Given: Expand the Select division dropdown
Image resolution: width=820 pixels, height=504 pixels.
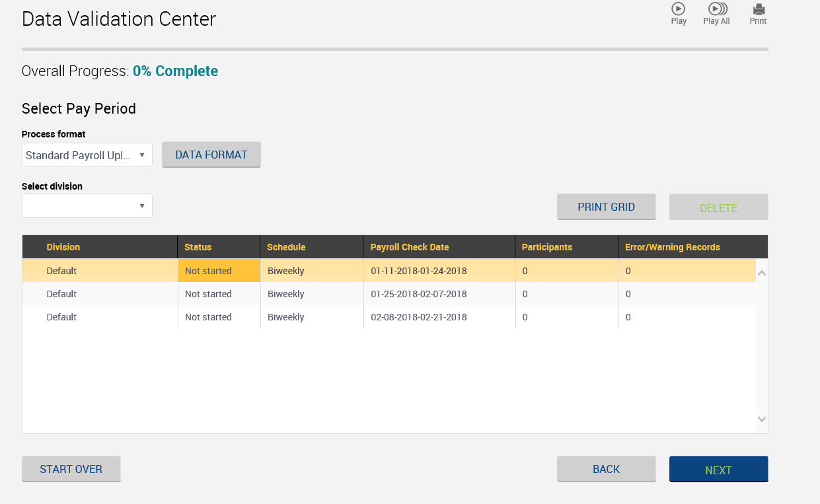Looking at the screenshot, I should click(87, 206).
